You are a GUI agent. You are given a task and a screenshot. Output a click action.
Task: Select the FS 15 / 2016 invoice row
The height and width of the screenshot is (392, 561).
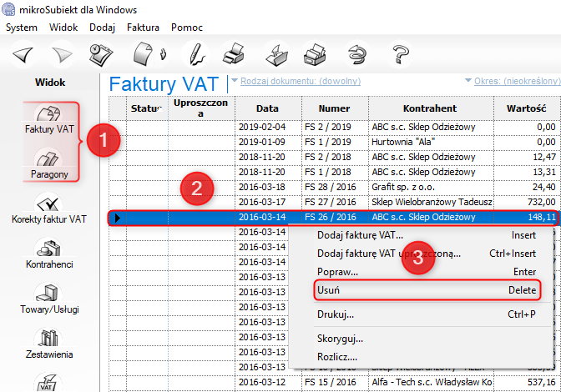[335, 382]
